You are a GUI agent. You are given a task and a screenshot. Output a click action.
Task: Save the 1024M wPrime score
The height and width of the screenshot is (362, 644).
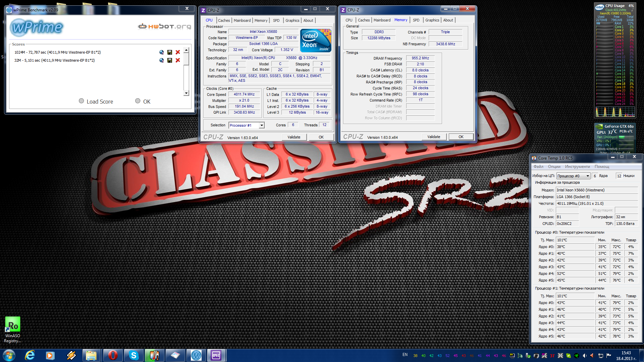(x=170, y=52)
